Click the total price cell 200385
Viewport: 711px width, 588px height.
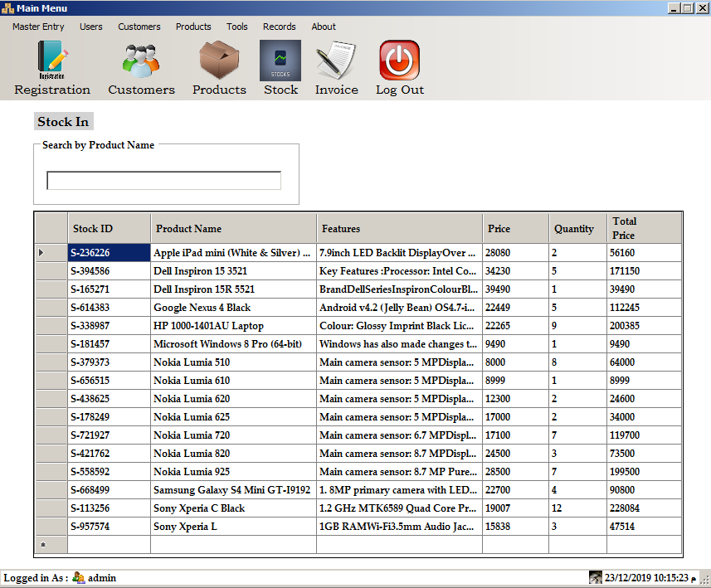pos(644,325)
